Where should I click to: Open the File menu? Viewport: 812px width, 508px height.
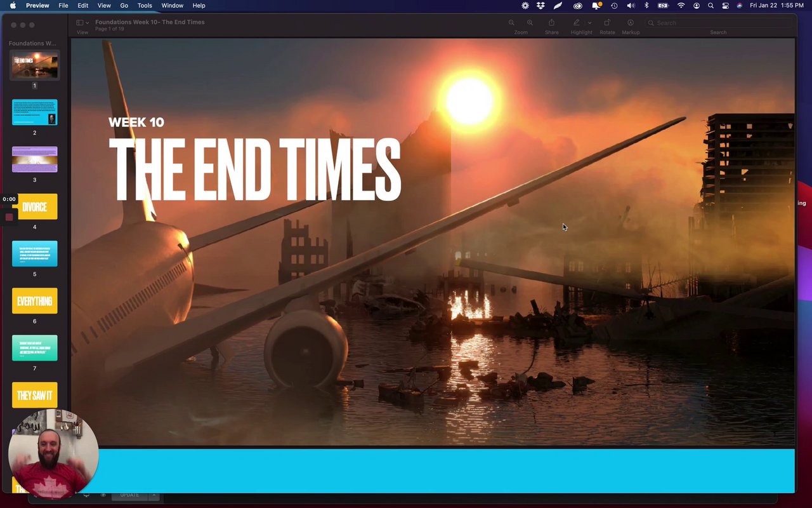(63, 5)
